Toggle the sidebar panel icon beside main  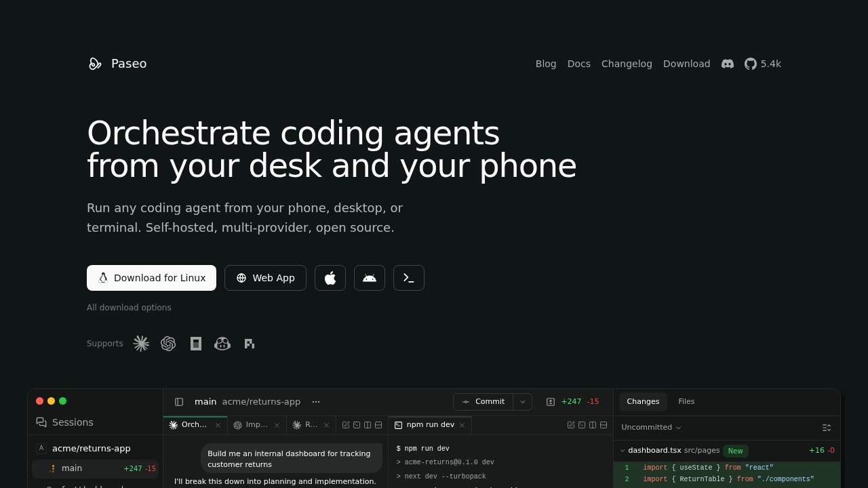click(x=179, y=402)
